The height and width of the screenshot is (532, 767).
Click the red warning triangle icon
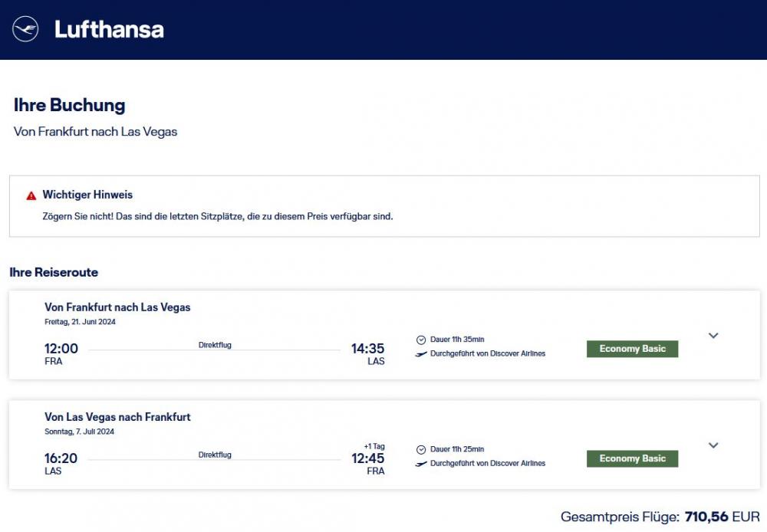coord(31,196)
